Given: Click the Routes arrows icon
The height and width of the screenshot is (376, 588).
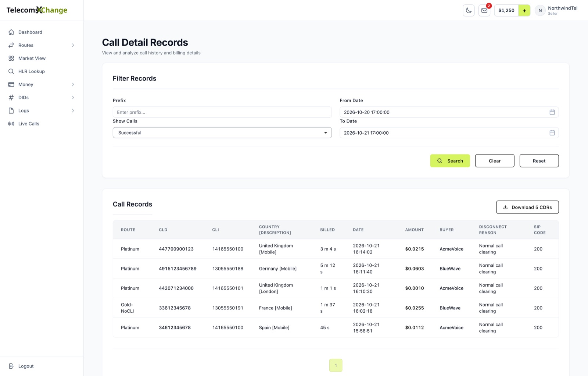Looking at the screenshot, I should [11, 45].
